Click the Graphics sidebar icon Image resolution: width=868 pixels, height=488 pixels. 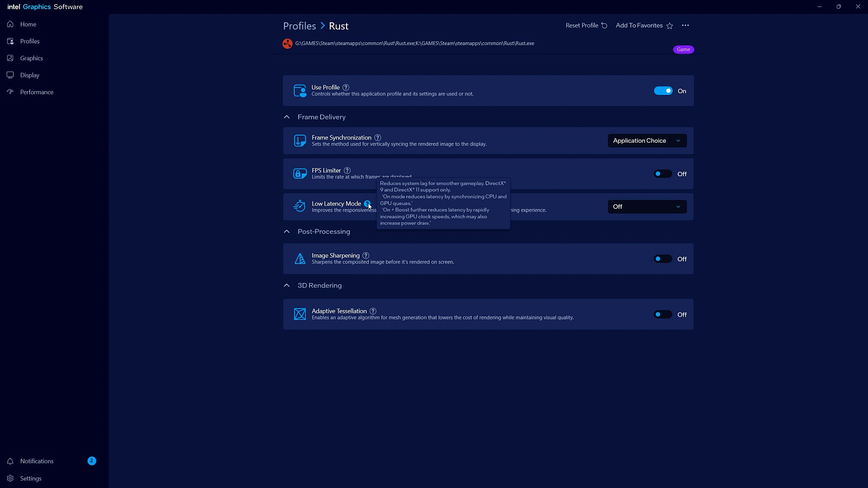10,58
